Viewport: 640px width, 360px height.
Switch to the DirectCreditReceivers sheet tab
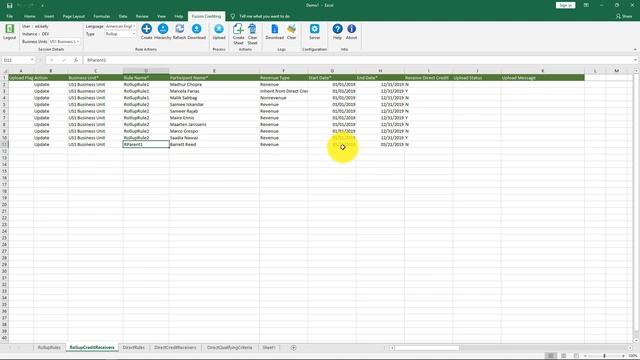pos(175,348)
